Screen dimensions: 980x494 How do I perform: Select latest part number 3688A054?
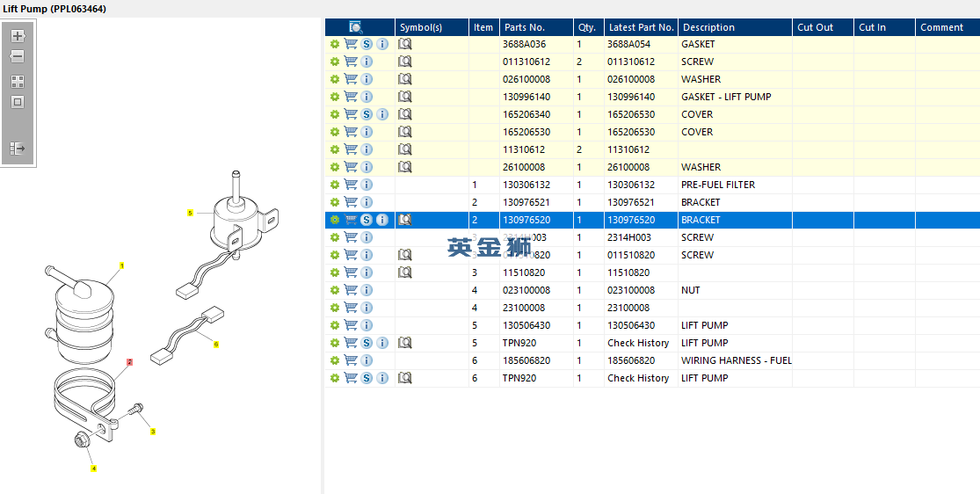click(628, 44)
